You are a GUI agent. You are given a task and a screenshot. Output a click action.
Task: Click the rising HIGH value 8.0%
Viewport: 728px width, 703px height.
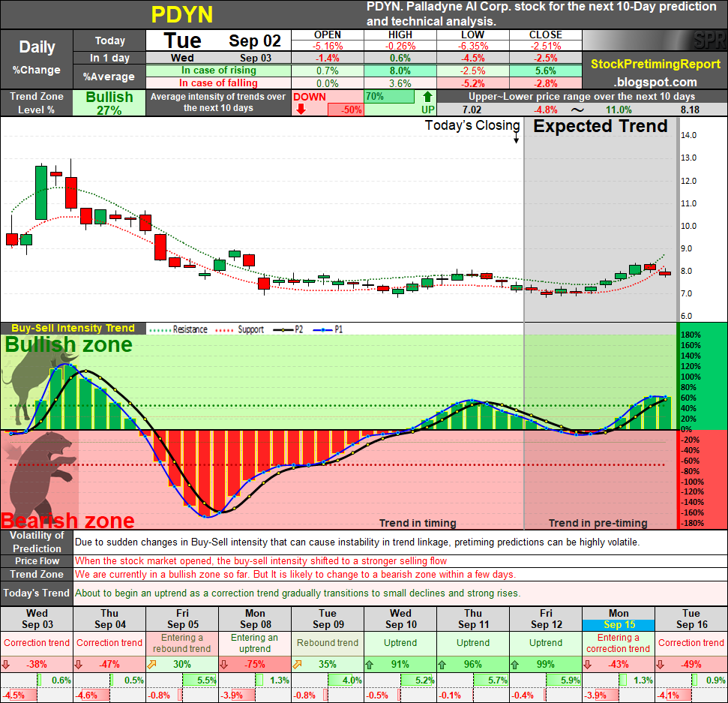click(400, 71)
